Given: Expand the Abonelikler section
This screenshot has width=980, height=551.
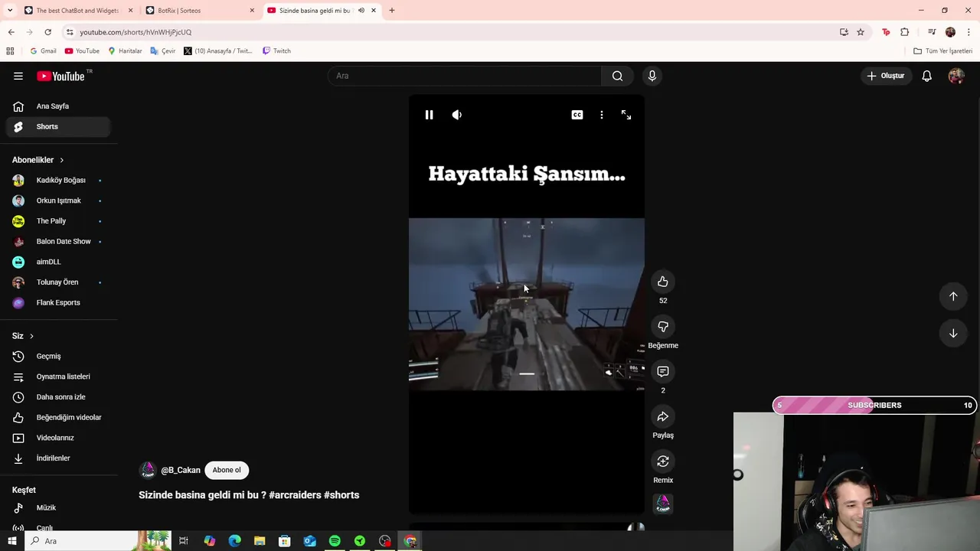Looking at the screenshot, I should [x=38, y=160].
